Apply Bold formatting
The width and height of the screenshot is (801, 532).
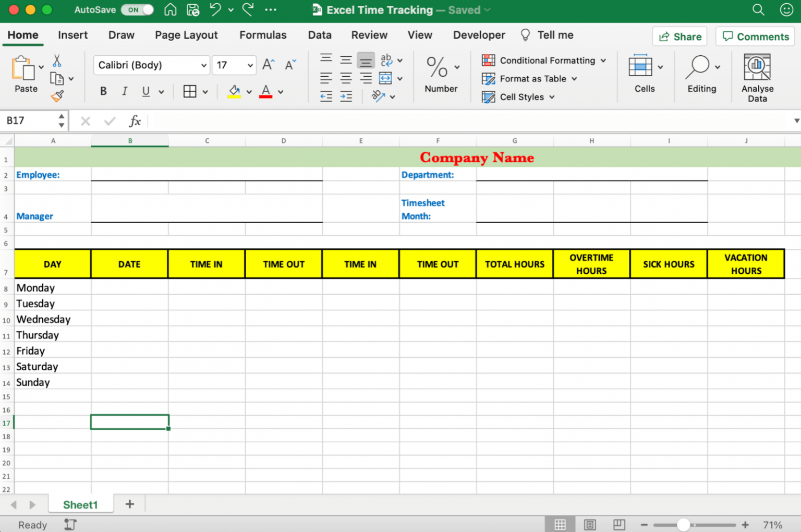[103, 91]
